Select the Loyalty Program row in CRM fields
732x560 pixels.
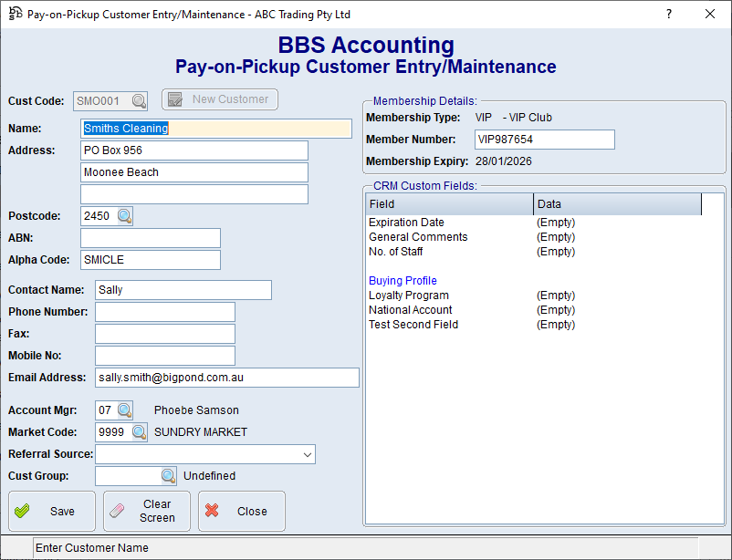(x=409, y=296)
